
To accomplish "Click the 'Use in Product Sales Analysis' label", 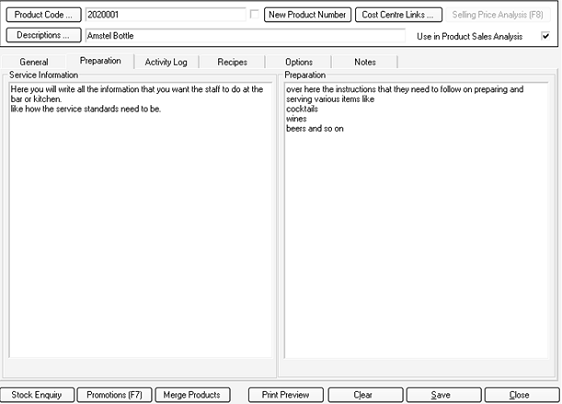I will 470,37.
